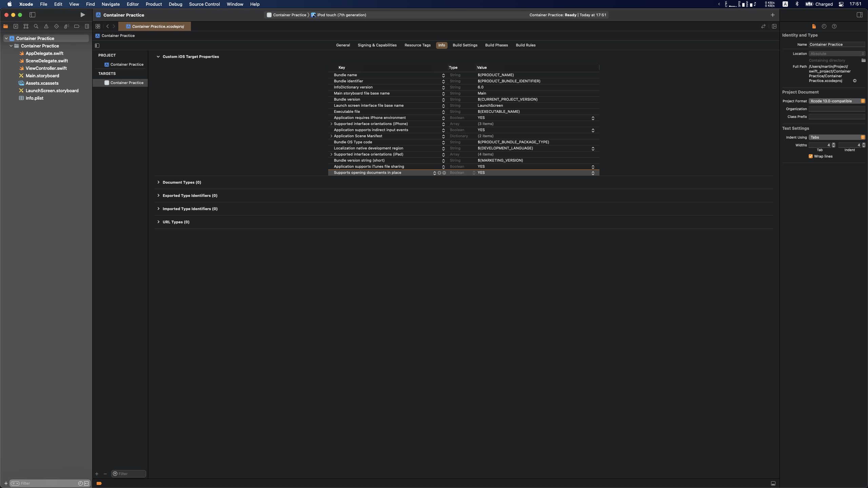The height and width of the screenshot is (488, 868).
Task: Increment the Tab width stepper
Action: click(833, 144)
